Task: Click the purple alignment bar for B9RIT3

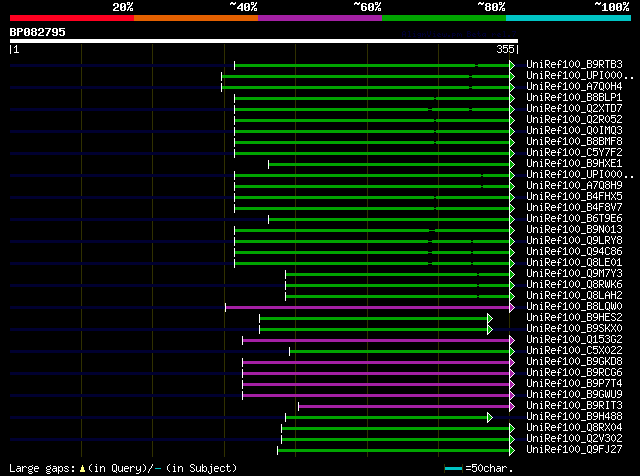Action: click(404, 407)
